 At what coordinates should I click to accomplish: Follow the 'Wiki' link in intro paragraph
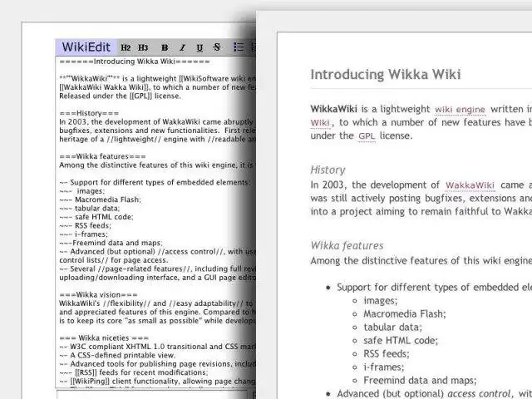[320, 122]
